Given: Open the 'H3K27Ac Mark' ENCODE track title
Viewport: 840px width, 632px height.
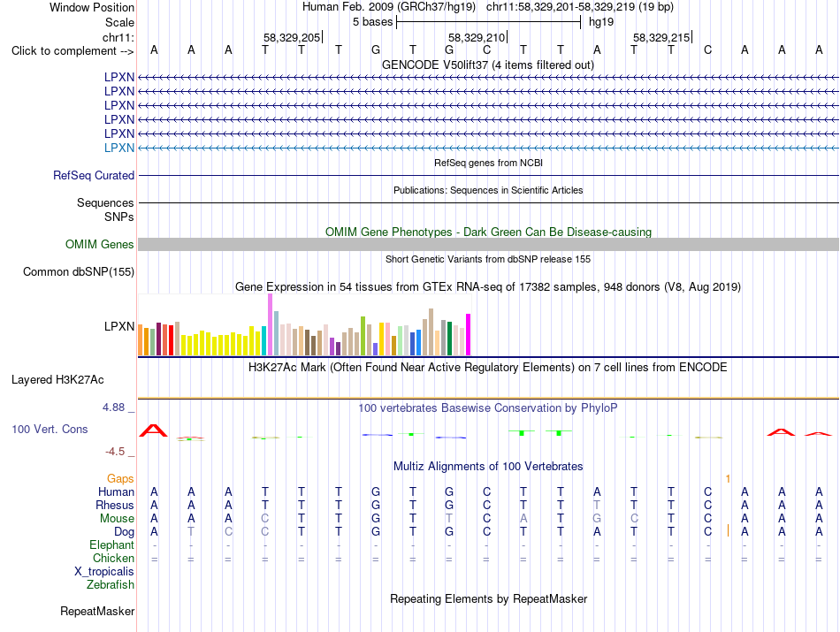Looking at the screenshot, I should coord(487,368).
